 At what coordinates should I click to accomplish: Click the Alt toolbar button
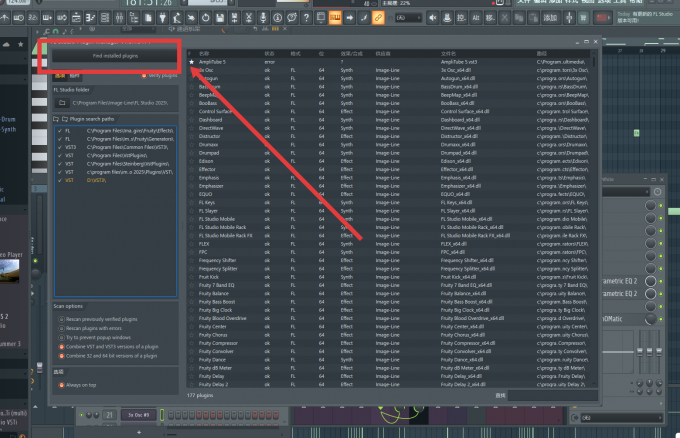click(x=476, y=18)
